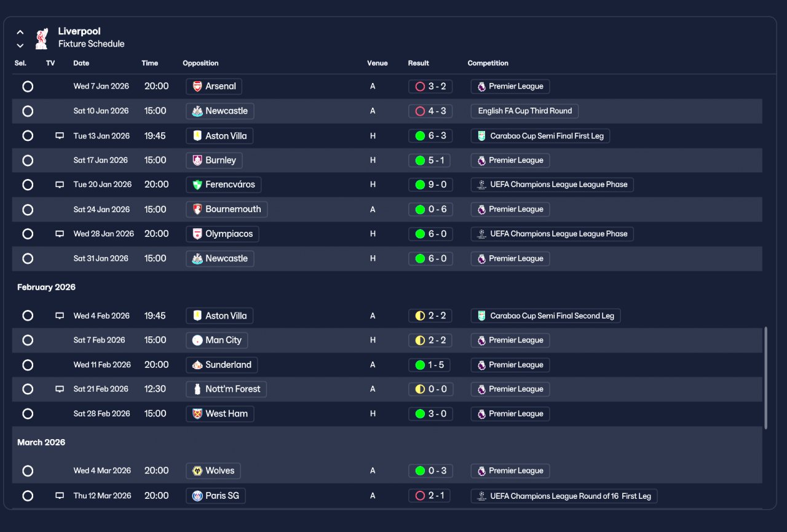Screen dimensions: 787x532
Task: Click the Competition column header
Action: (x=488, y=63)
